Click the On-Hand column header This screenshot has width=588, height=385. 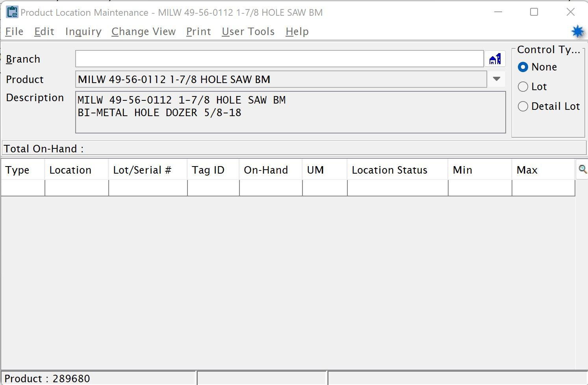pyautogui.click(x=271, y=170)
